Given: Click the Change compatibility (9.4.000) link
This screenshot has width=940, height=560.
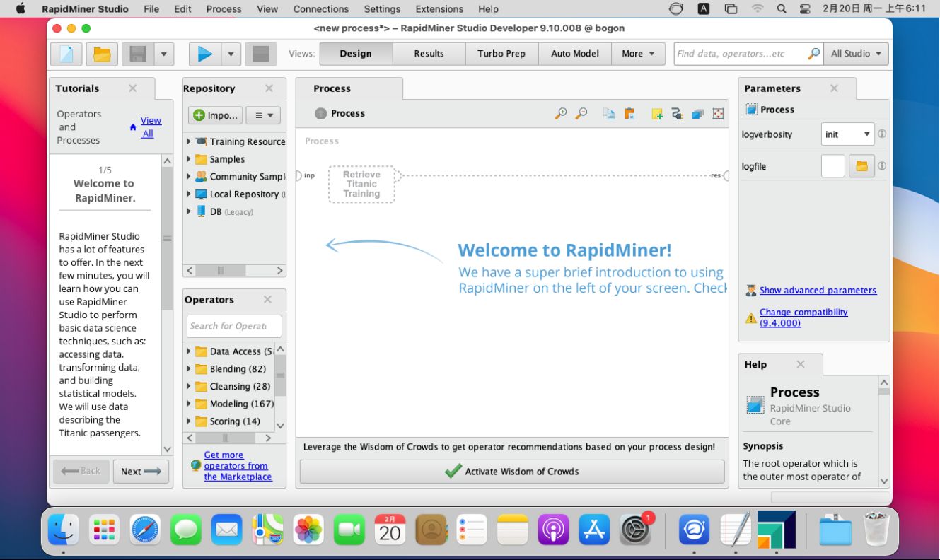Looking at the screenshot, I should [803, 317].
